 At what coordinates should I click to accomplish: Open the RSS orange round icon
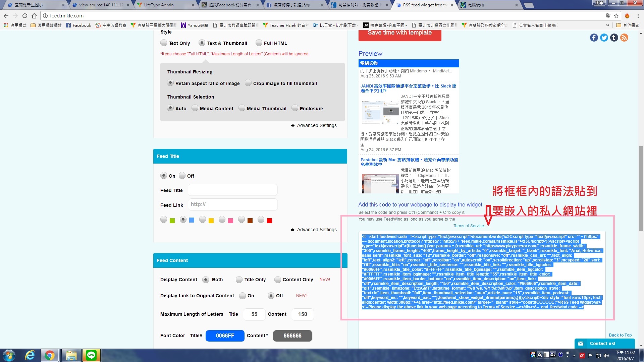click(624, 38)
